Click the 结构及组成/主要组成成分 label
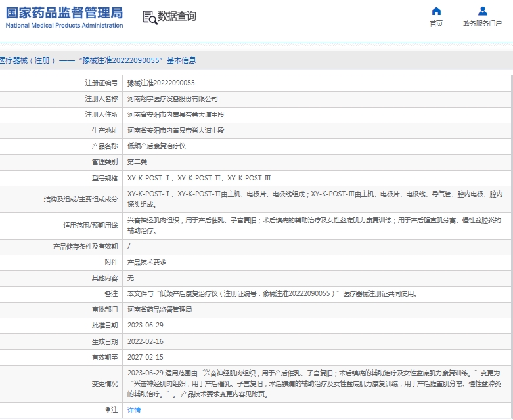This screenshot has width=513, height=420. click(81, 199)
